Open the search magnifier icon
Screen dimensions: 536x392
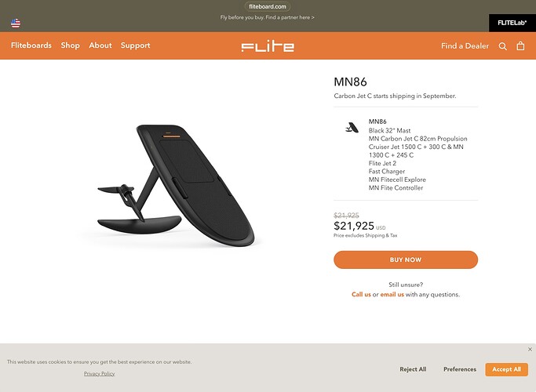[x=502, y=46]
